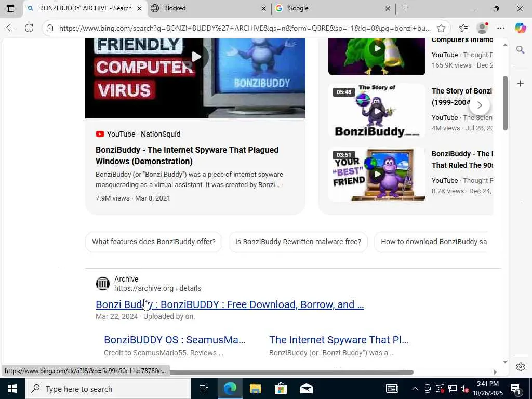Select Is BonziBuddy Rewritten malware-free chip

(x=298, y=242)
